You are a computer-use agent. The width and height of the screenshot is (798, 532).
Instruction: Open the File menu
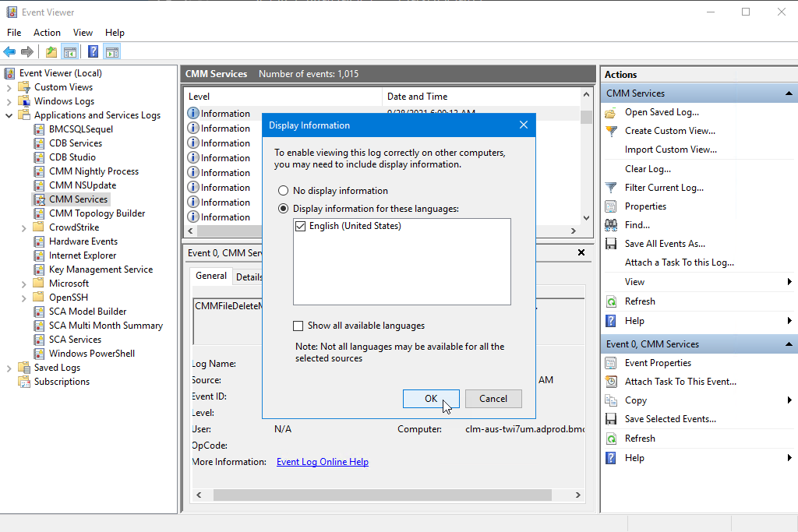[x=14, y=33]
